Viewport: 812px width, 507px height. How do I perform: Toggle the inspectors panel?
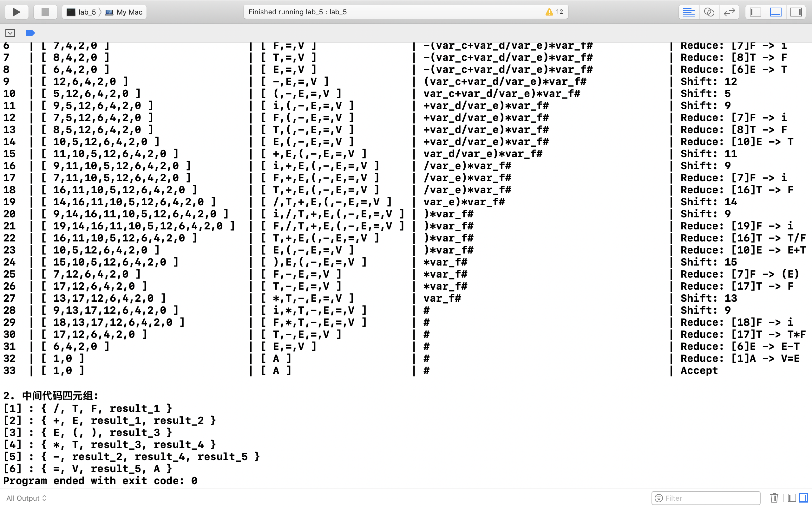(796, 12)
